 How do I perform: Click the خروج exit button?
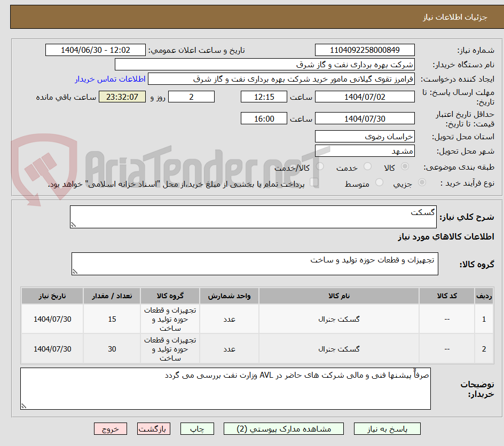pyautogui.click(x=110, y=429)
